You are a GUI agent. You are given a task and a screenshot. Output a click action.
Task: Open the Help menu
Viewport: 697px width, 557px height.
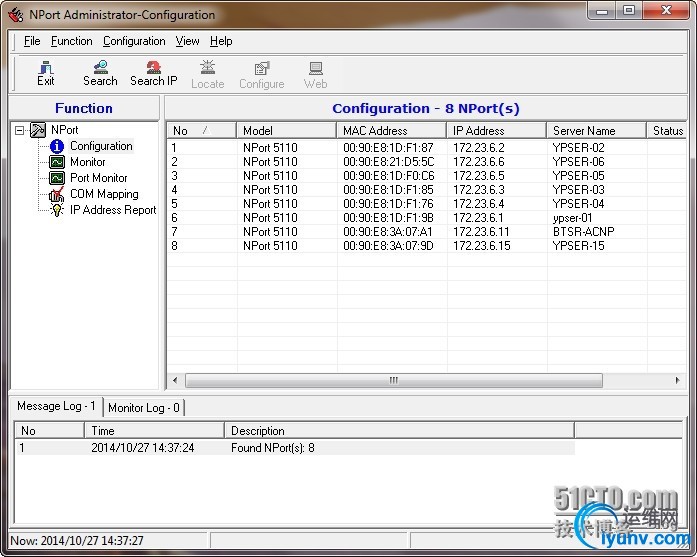221,41
